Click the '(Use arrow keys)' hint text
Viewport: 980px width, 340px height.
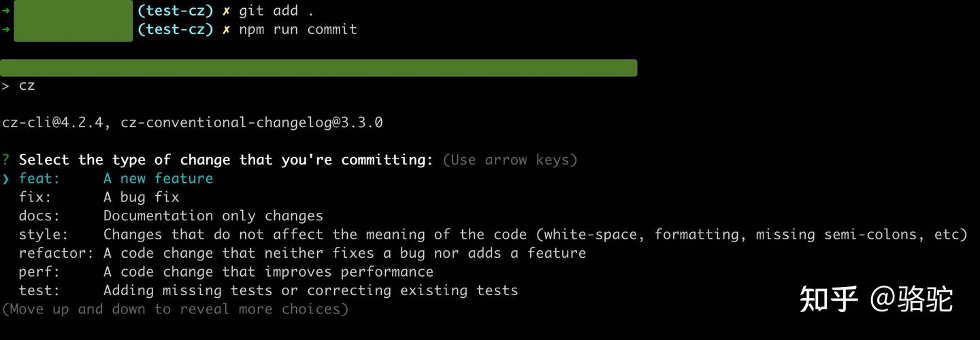point(510,160)
